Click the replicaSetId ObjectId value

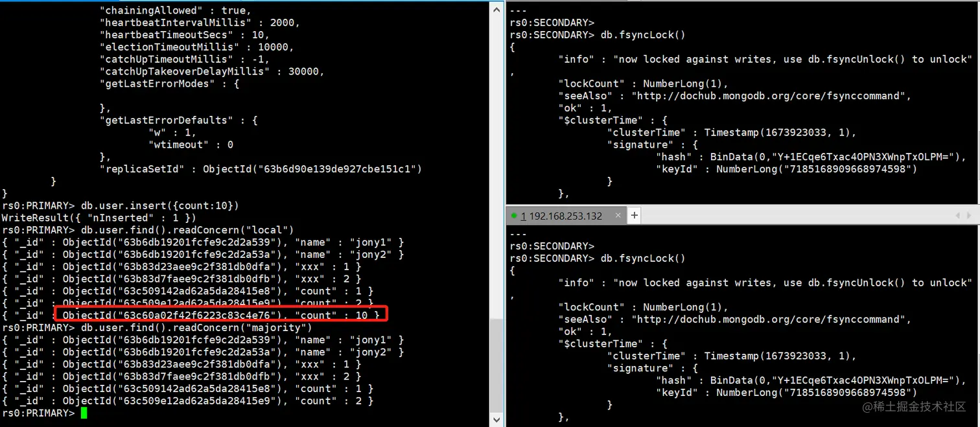click(x=312, y=169)
